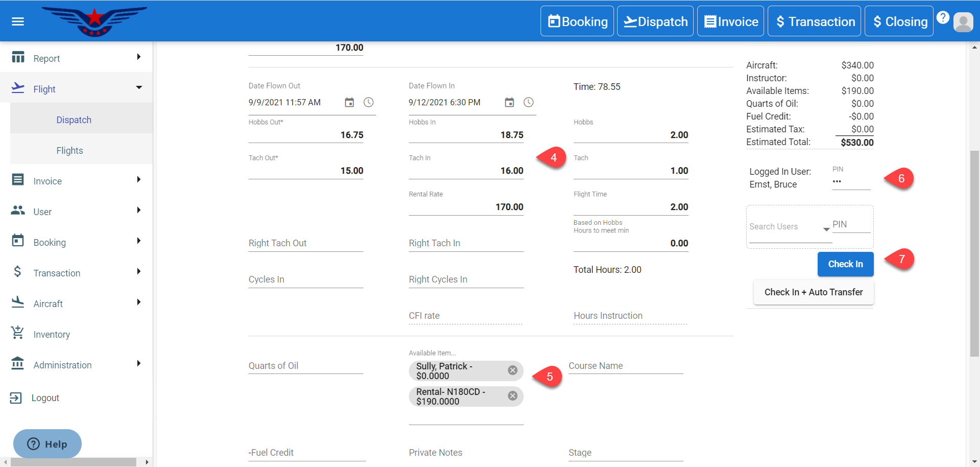Open calendar picker for Date Flown In

[x=509, y=103]
